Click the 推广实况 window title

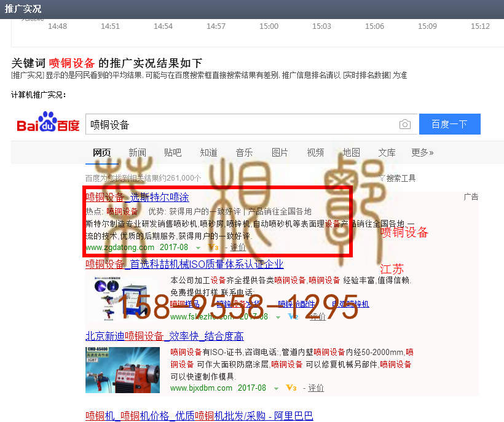[23, 9]
